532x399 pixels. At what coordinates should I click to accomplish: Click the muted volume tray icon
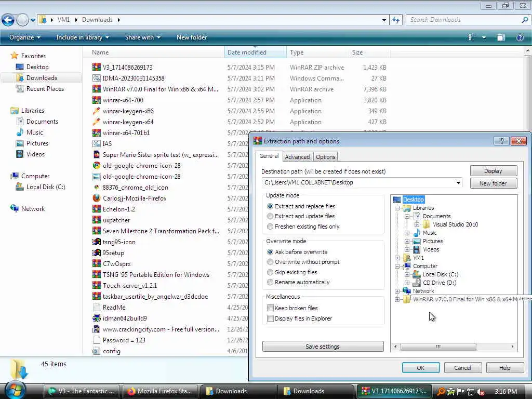pos(481,392)
